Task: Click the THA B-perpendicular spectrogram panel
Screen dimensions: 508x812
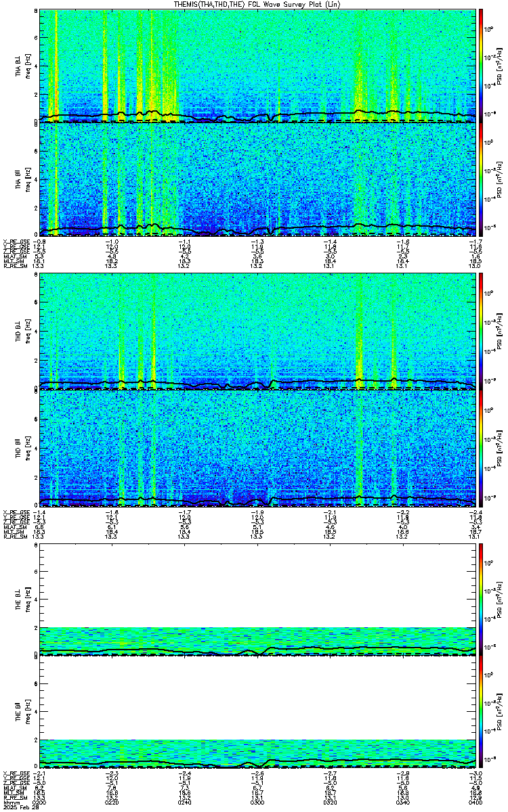Action: point(257,65)
